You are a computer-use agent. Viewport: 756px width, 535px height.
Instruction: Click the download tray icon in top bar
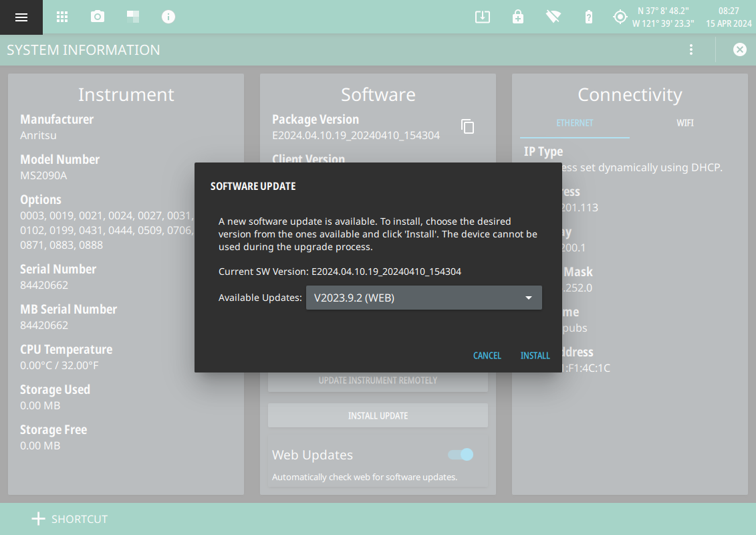tap(482, 17)
